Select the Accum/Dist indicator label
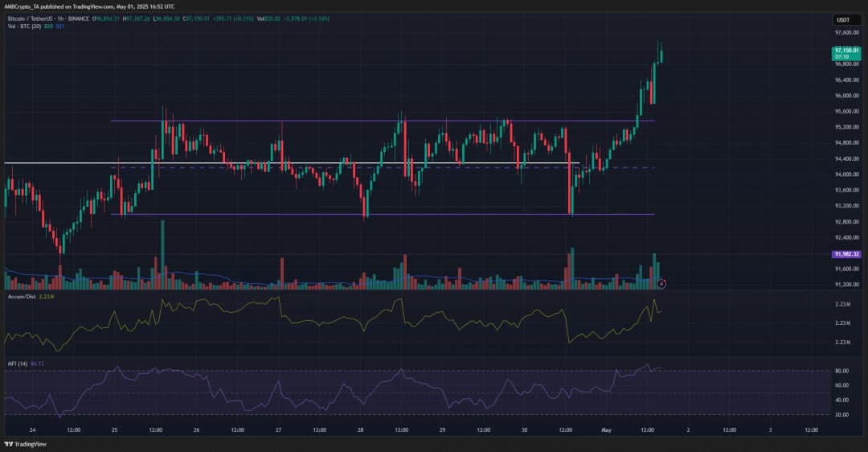Screen dimensions: 868x452 (x=20, y=297)
